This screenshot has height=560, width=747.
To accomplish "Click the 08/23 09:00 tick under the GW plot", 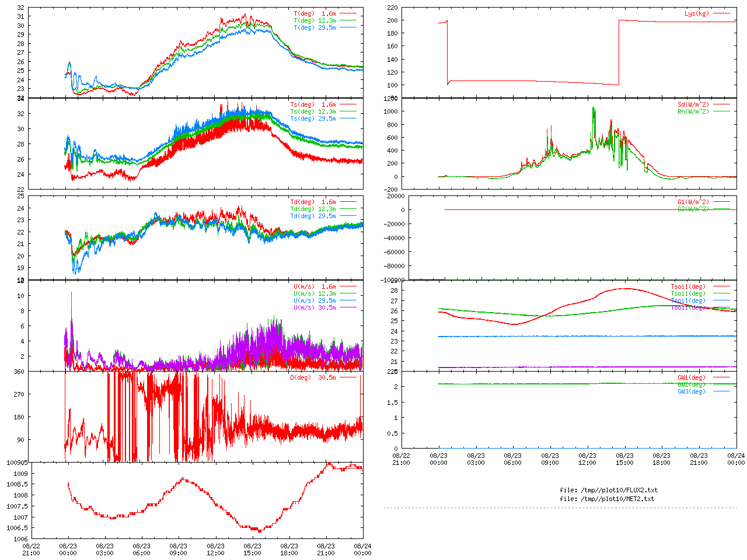I will [x=550, y=459].
